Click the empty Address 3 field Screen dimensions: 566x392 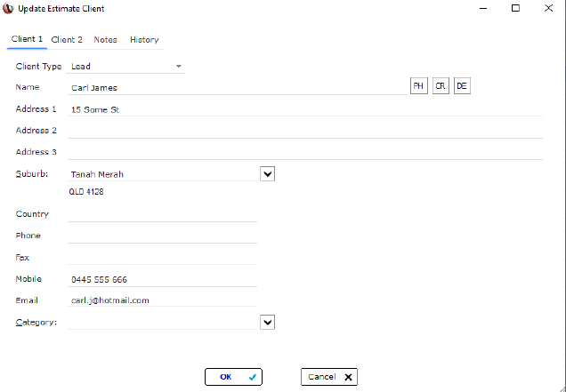pyautogui.click(x=305, y=153)
